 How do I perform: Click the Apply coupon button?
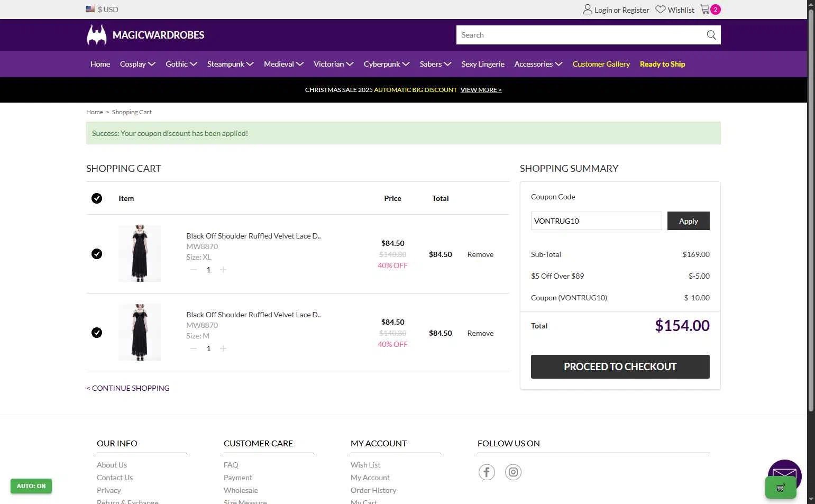(x=689, y=221)
